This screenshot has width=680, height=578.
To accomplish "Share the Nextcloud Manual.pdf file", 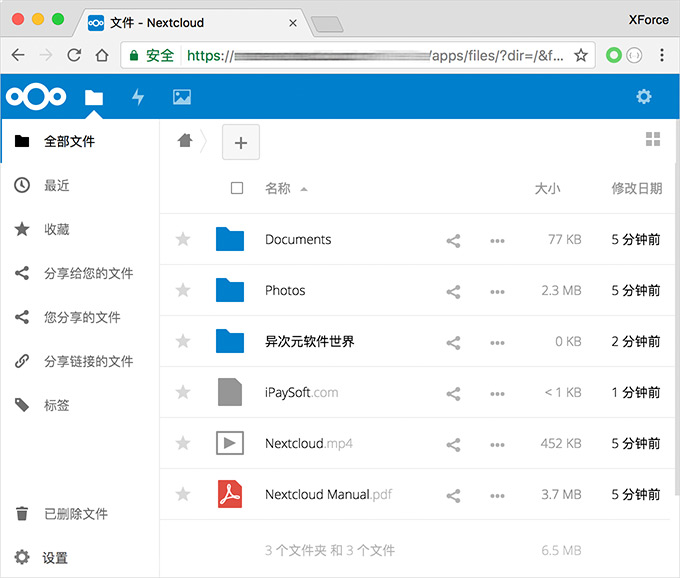I will point(453,496).
